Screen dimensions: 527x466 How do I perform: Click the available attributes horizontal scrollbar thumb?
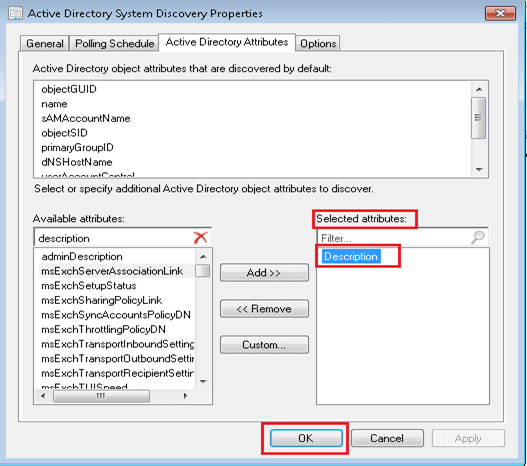(x=101, y=396)
